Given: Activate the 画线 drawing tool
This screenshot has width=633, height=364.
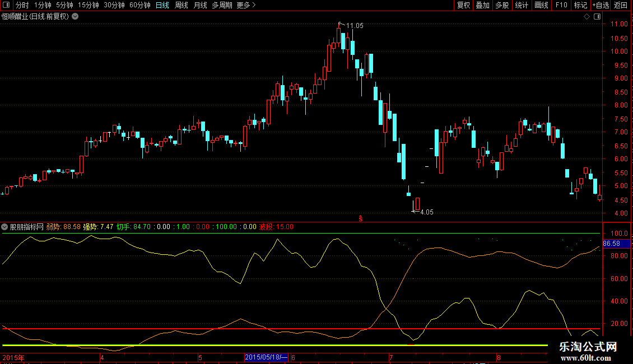Looking at the screenshot, I should point(541,5).
